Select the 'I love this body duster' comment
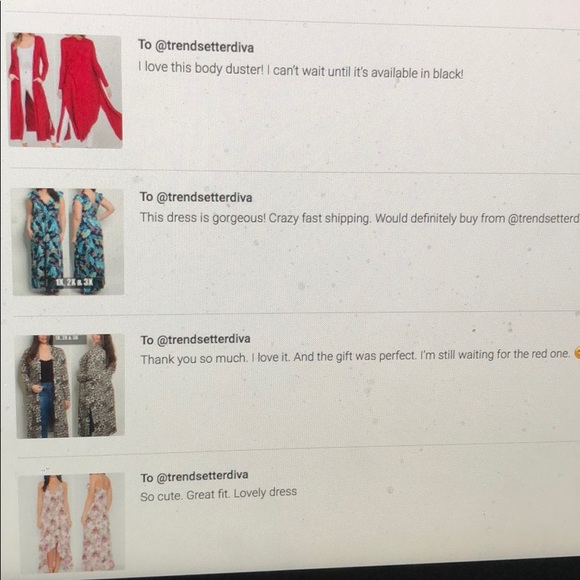Image resolution: width=580 pixels, height=580 pixels. click(x=300, y=71)
